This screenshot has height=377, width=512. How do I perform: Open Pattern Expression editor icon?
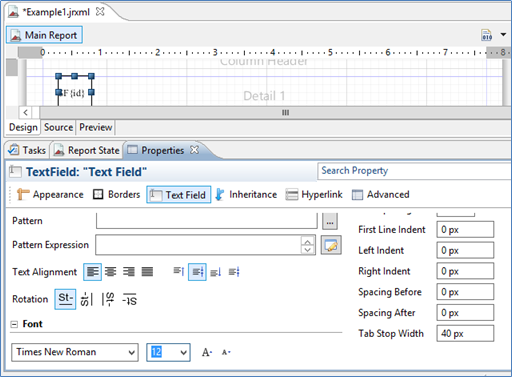pyautogui.click(x=331, y=245)
